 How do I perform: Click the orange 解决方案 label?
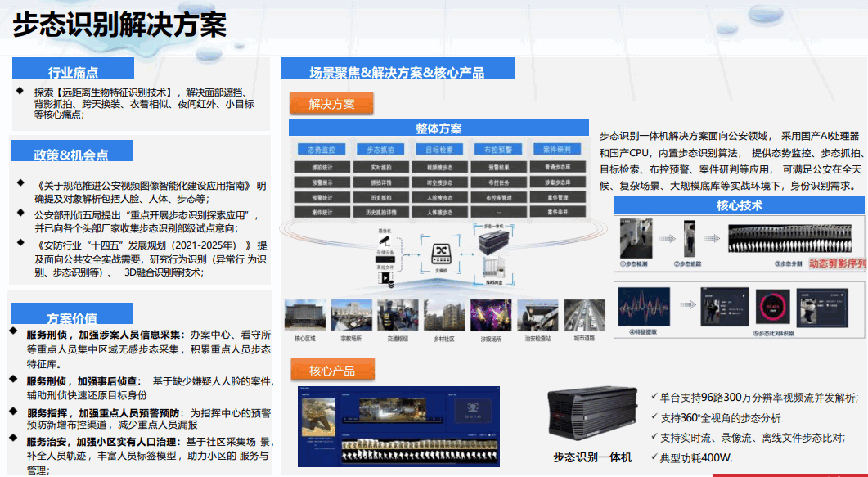(332, 104)
